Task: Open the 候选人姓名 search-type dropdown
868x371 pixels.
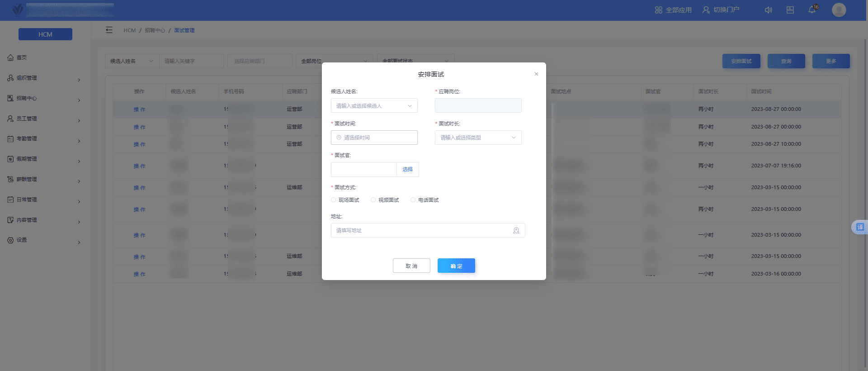Action: 132,61
